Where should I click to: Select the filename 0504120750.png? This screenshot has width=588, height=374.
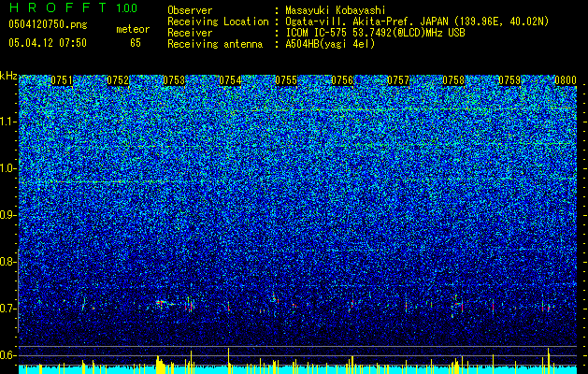click(48, 24)
